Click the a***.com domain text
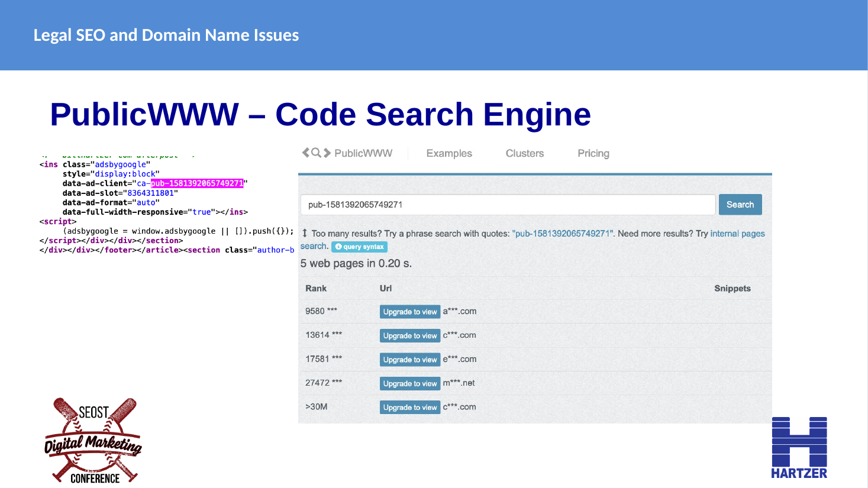 460,311
